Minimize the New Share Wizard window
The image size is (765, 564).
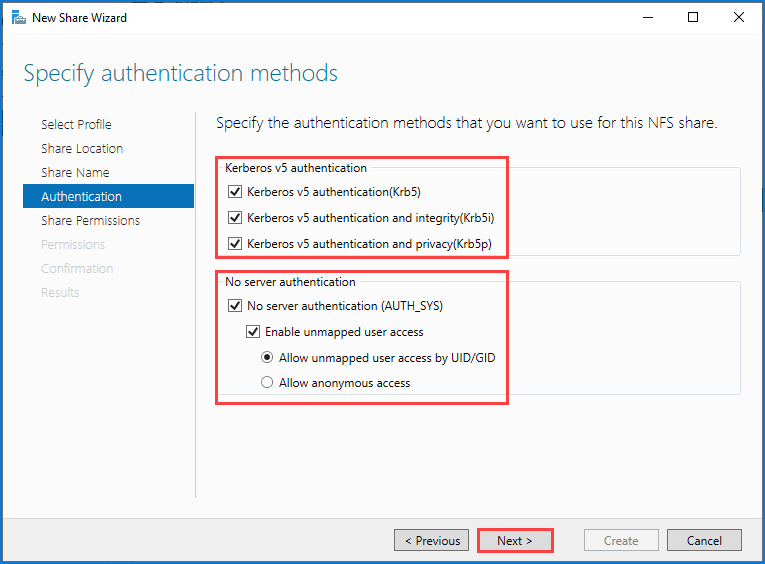647,18
